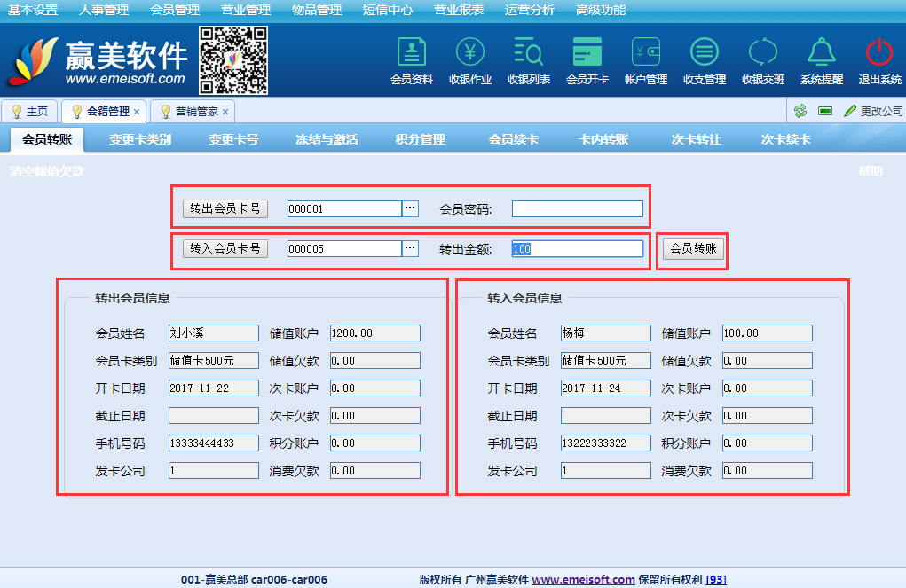This screenshot has width=906, height=588.
Task: Click the 系统提醒 bell icon
Action: pos(822,53)
